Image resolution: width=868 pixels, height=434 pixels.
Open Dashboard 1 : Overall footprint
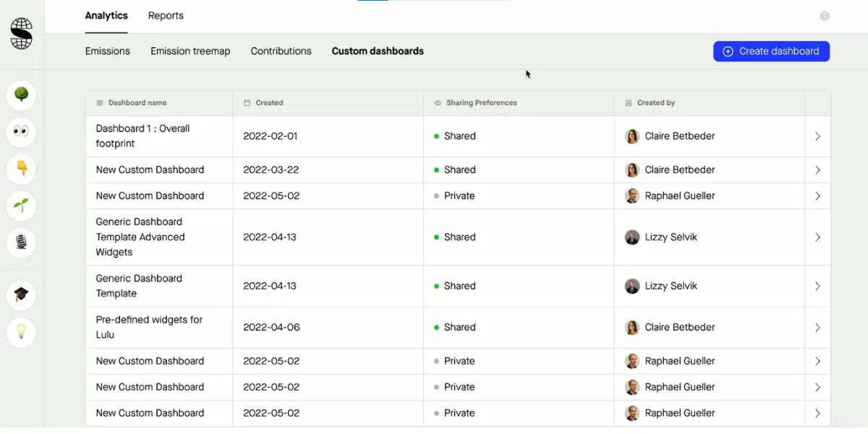pyautogui.click(x=142, y=136)
